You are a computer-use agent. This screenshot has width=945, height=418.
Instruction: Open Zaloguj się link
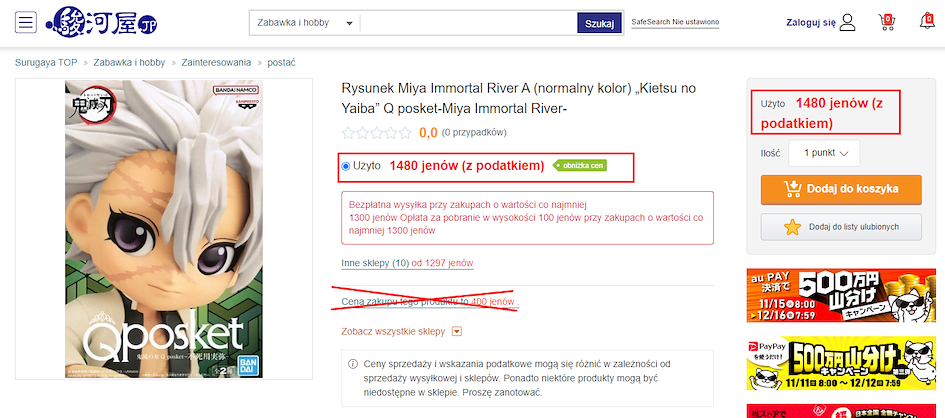(x=811, y=23)
